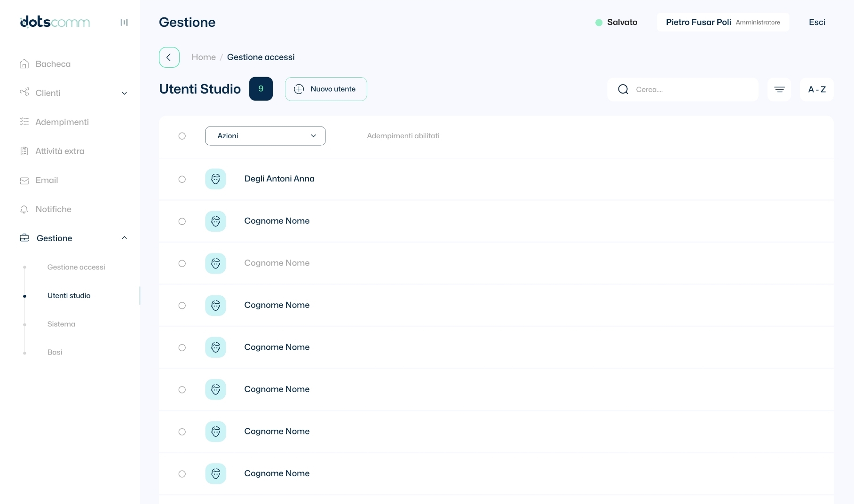The width and height of the screenshot is (854, 504).
Task: Click the Nuovo utente button
Action: pos(326,89)
